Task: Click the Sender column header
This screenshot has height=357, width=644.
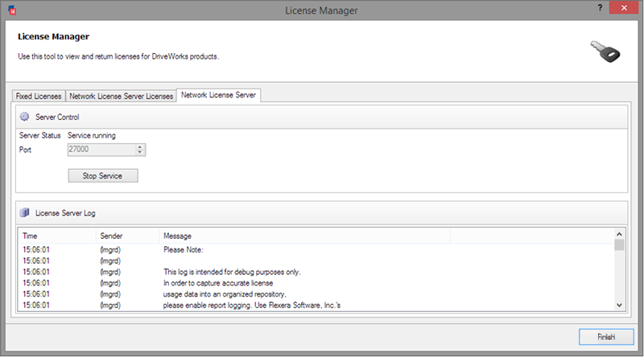Action: (x=127, y=236)
